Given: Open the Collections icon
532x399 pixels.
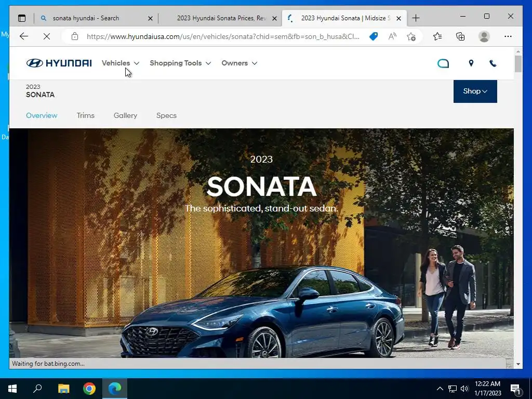Looking at the screenshot, I should tap(460, 36).
